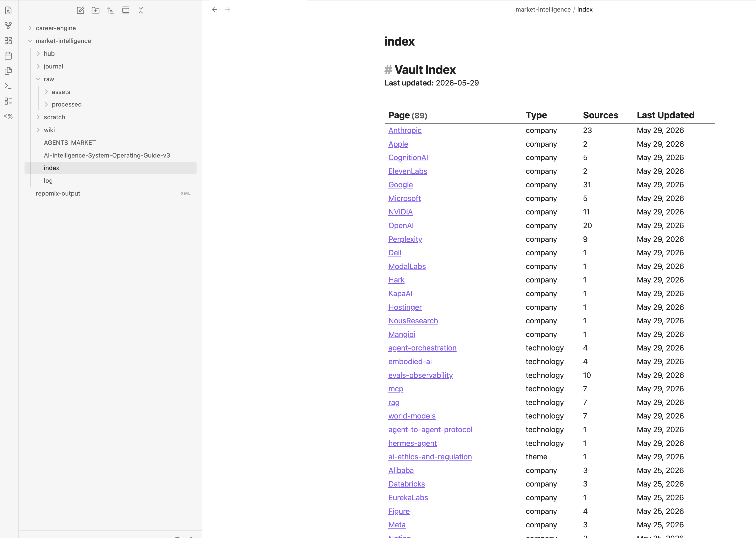Open the ai-ethics-and-regulation link

(x=430, y=457)
